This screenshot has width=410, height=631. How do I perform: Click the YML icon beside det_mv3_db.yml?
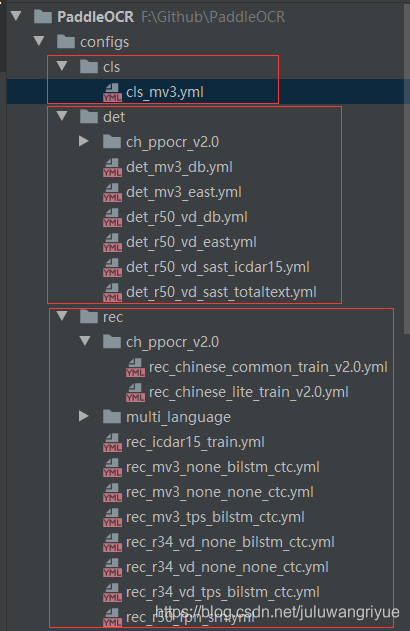pos(112,167)
